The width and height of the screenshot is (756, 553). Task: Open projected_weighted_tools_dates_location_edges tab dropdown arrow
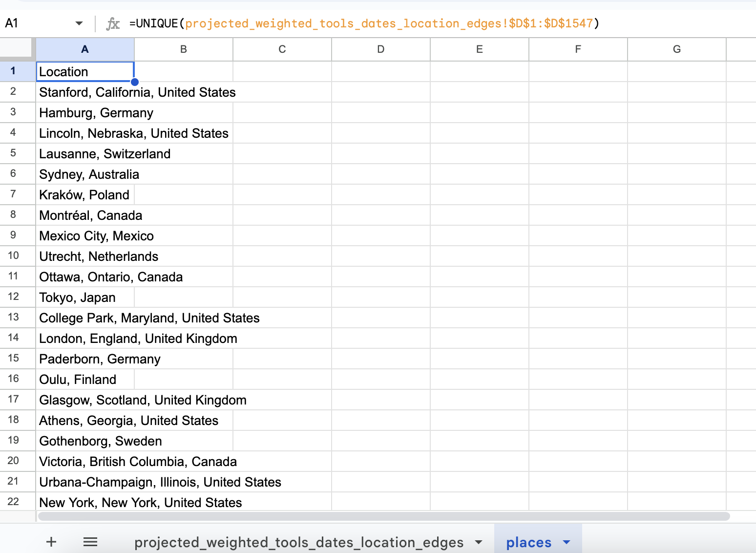[x=479, y=542]
